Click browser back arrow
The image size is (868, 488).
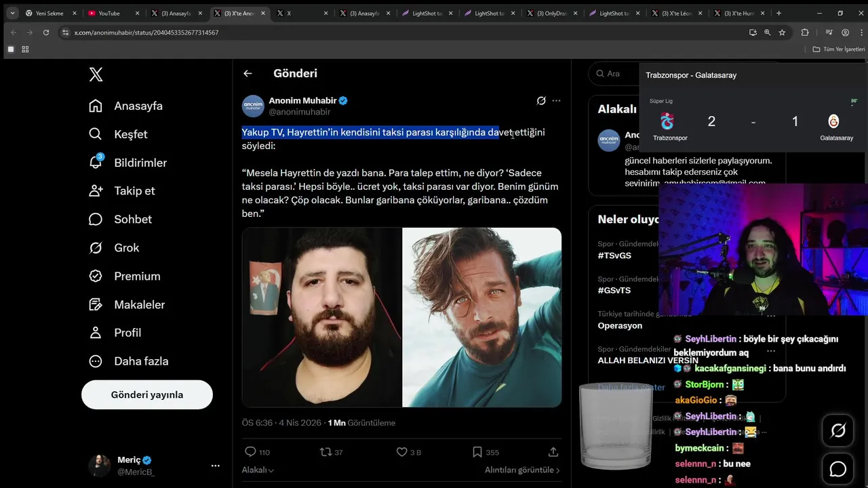click(14, 32)
